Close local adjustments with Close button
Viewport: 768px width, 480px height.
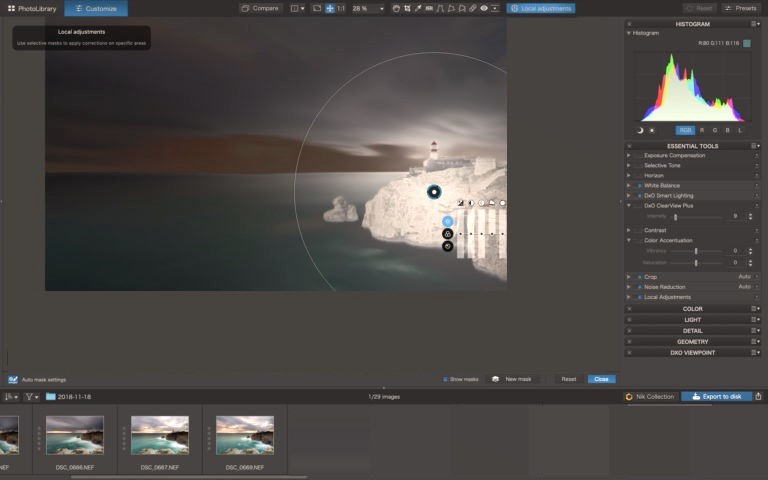601,379
